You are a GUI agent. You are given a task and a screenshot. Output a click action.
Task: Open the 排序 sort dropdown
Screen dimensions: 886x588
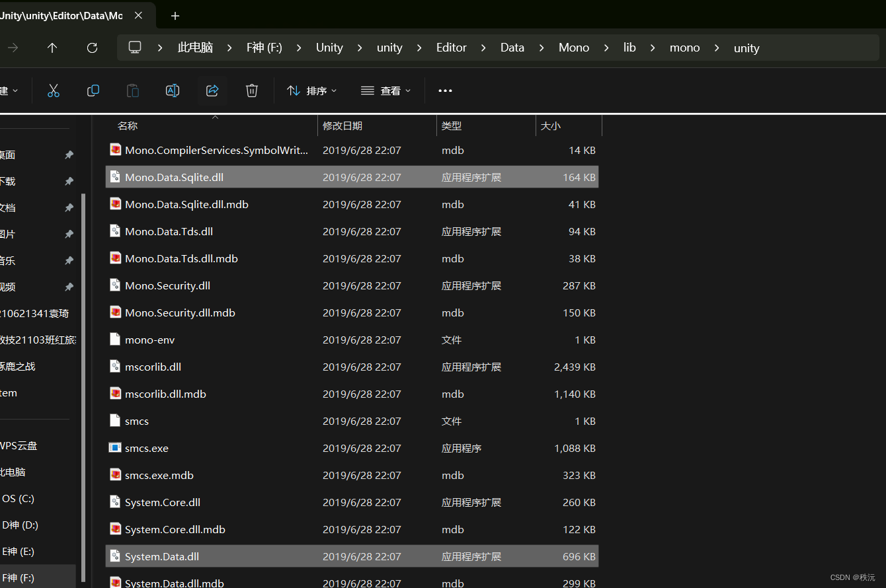312,91
